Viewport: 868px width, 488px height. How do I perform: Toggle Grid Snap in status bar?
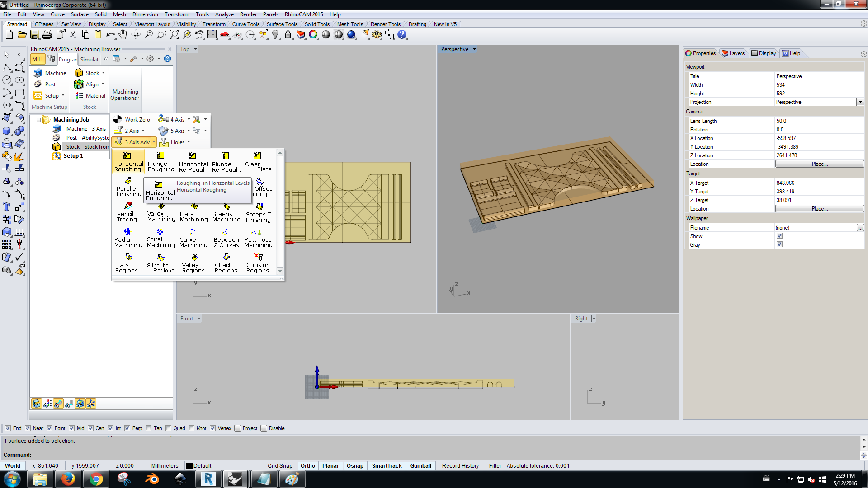(x=280, y=466)
